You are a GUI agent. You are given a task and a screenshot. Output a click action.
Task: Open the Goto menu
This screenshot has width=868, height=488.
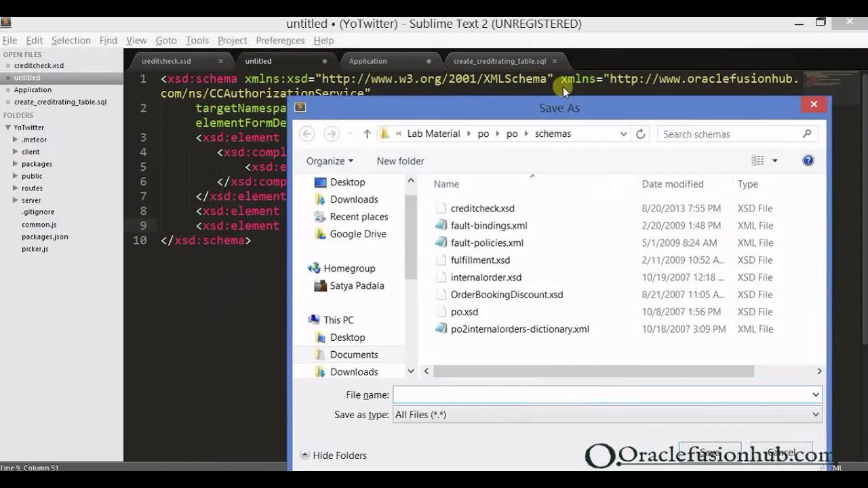tap(166, 41)
